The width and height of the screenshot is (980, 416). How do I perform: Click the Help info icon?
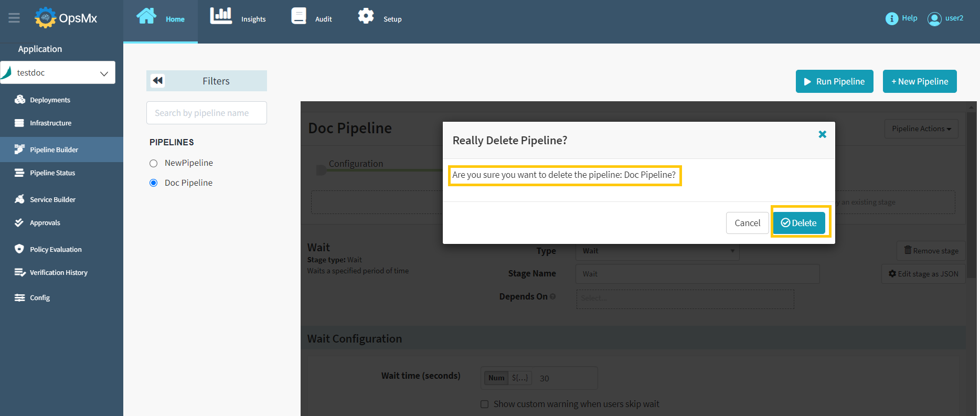point(891,18)
